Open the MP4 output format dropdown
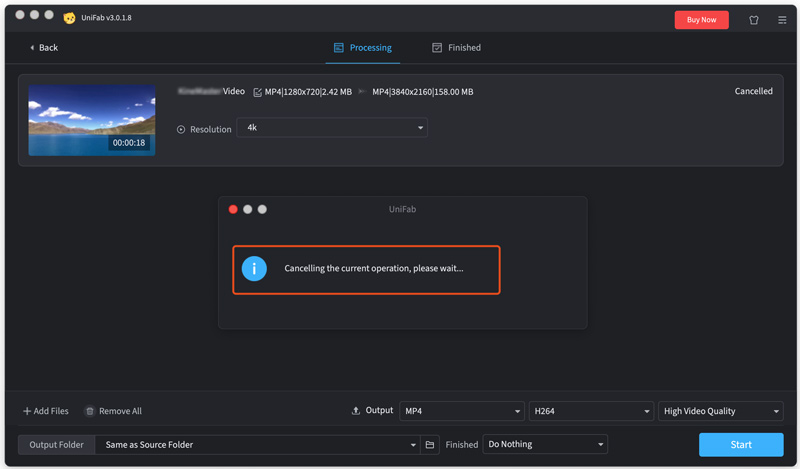800x469 pixels. point(462,411)
